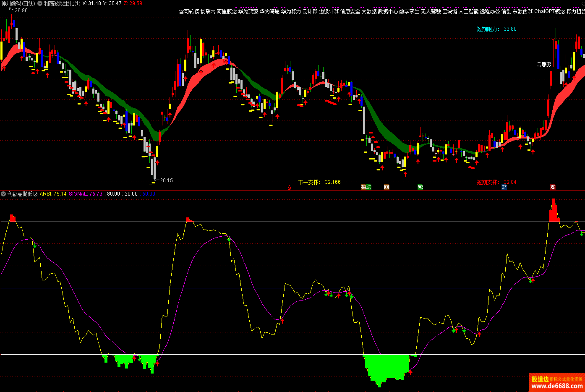Click the red $ marker icon

coord(290,188)
